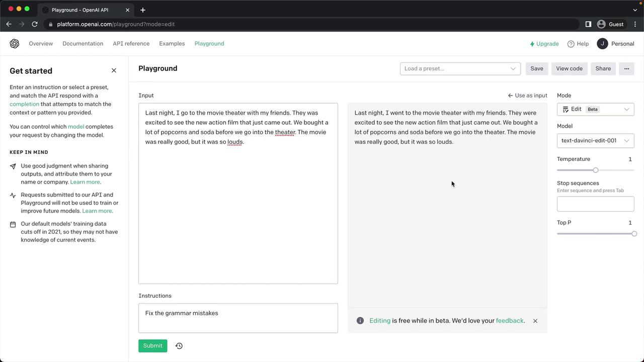Follow the feedback link in beta notice

pyautogui.click(x=510, y=321)
